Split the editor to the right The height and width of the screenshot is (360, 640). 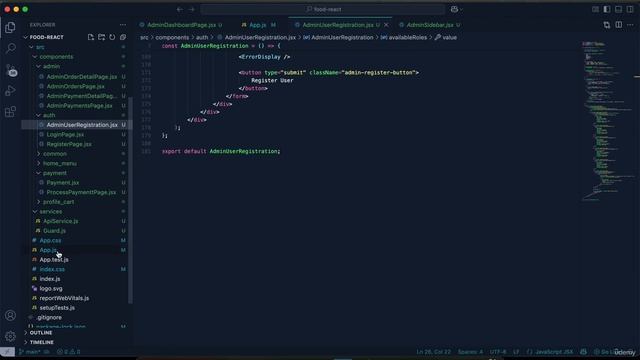pos(619,25)
